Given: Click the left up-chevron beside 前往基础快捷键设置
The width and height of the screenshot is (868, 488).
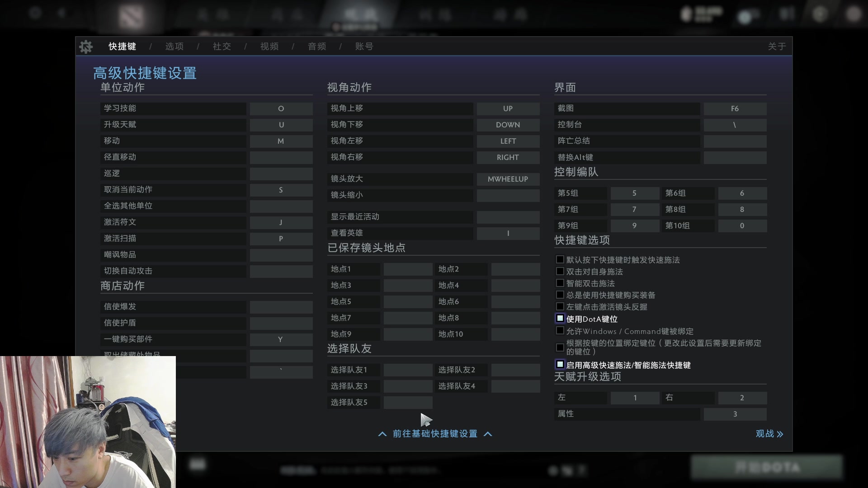Looking at the screenshot, I should pyautogui.click(x=382, y=434).
